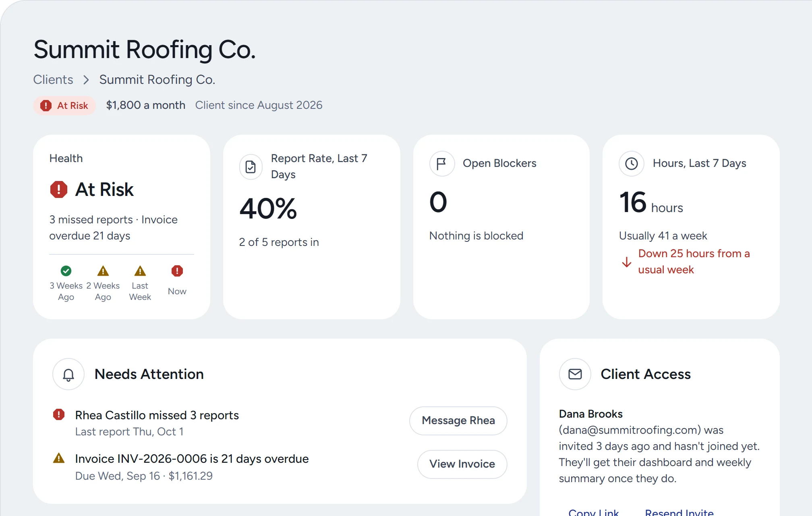Click the red down arrow in Hours card
Viewport: 812px width, 516px height.
click(x=627, y=262)
